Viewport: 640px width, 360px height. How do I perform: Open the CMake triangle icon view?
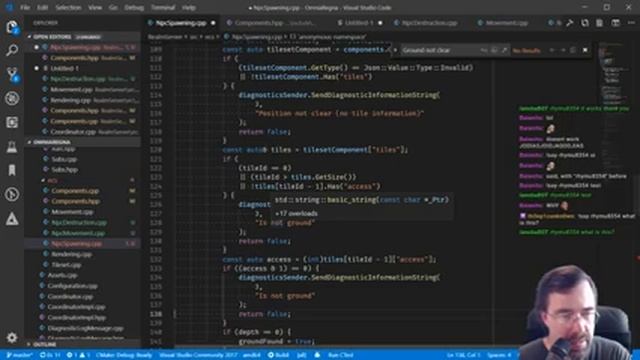pyautogui.click(x=12, y=219)
